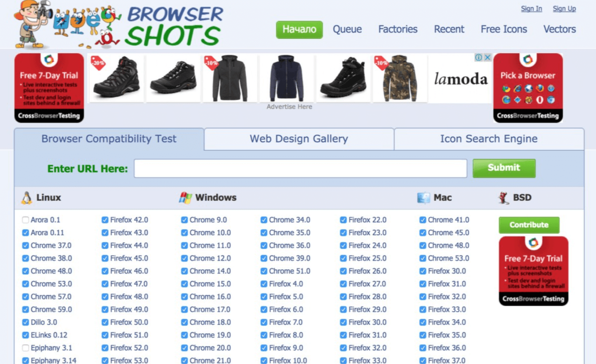The image size is (596, 364).
Task: Click the Advertise Here link
Action: (290, 107)
